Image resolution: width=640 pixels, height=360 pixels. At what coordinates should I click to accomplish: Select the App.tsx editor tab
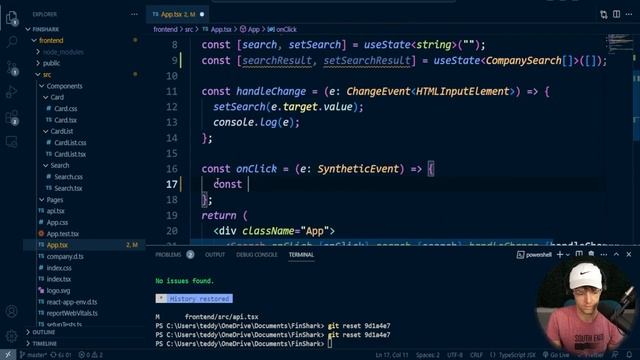[178, 14]
